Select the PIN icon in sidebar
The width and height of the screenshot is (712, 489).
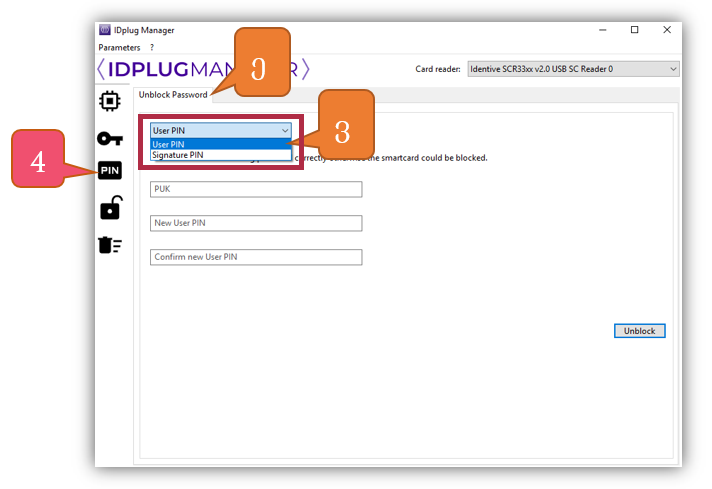tap(110, 171)
